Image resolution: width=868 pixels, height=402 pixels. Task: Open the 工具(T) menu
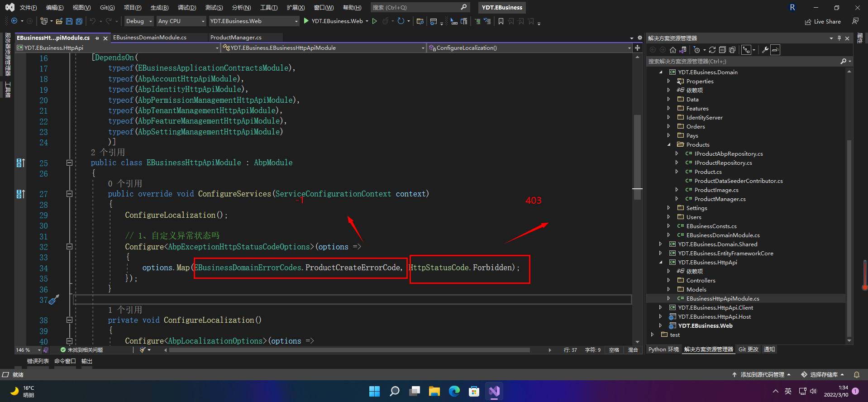pos(269,7)
